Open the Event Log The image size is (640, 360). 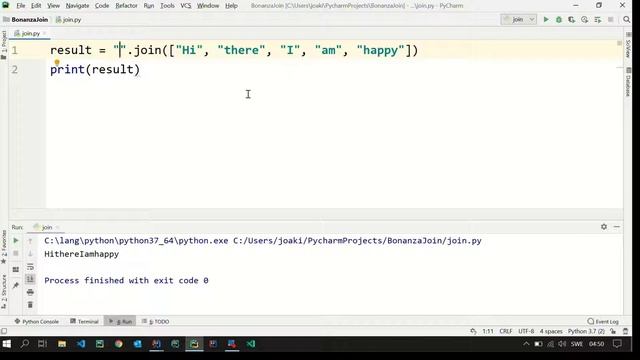(x=603, y=322)
